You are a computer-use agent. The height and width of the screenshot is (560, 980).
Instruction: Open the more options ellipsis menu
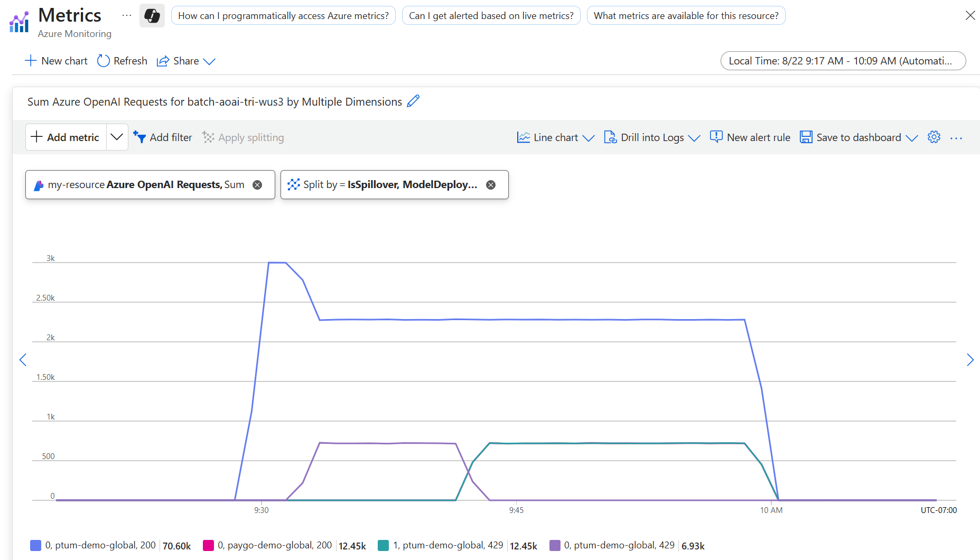956,137
